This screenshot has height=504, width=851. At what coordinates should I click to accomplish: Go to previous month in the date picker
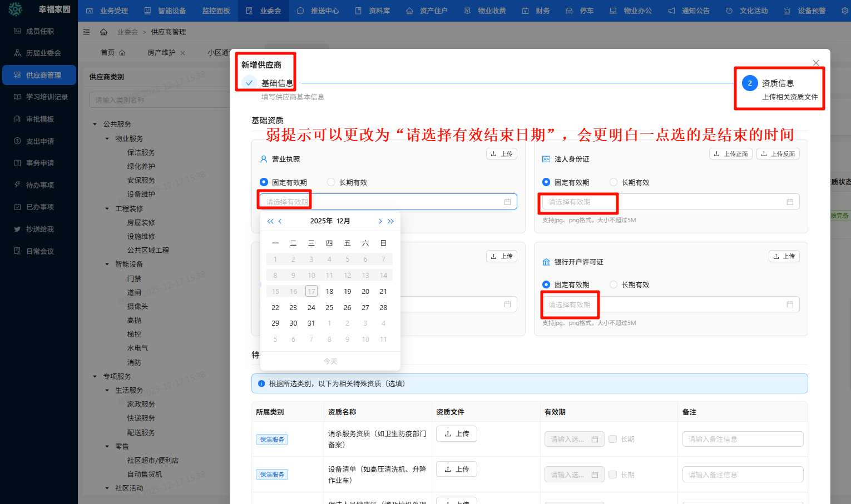280,221
